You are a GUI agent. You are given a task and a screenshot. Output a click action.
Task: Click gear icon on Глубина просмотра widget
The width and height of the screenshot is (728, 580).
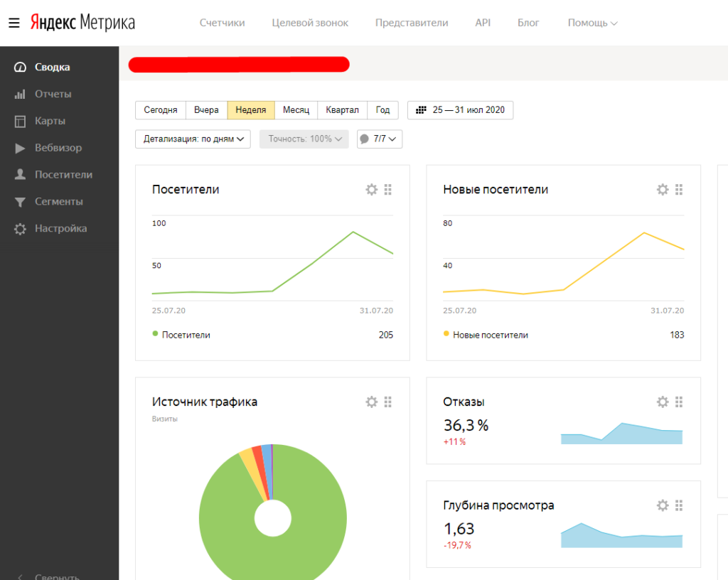pyautogui.click(x=663, y=505)
